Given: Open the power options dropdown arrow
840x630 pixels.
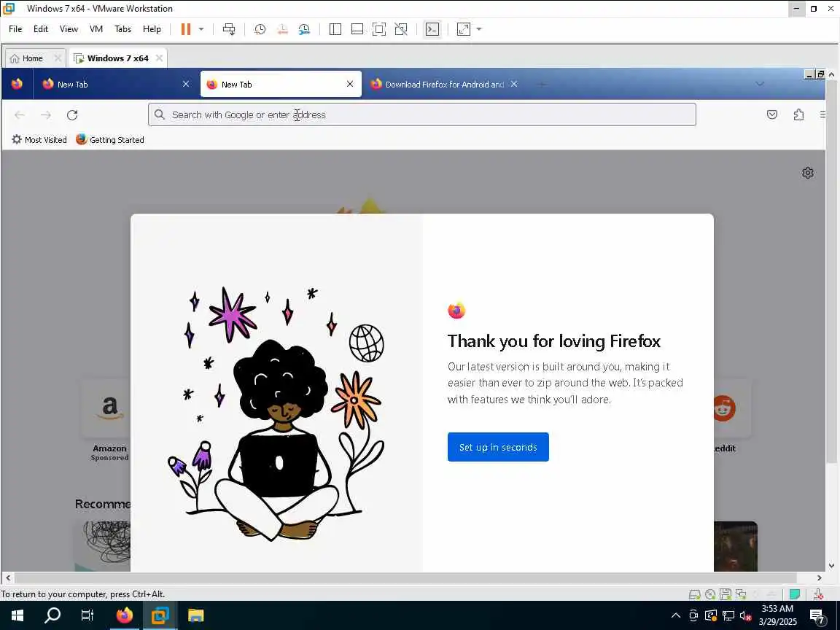Looking at the screenshot, I should [x=201, y=29].
